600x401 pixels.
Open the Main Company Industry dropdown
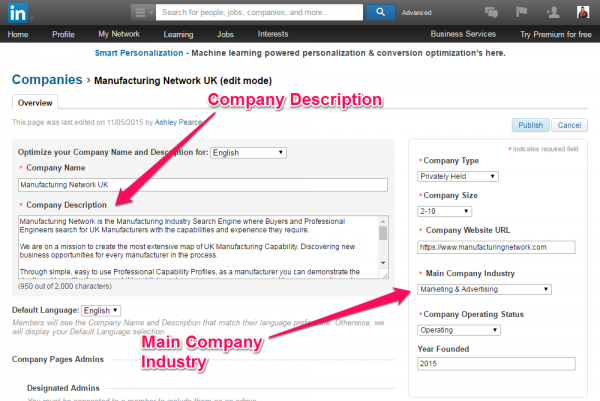coord(484,289)
